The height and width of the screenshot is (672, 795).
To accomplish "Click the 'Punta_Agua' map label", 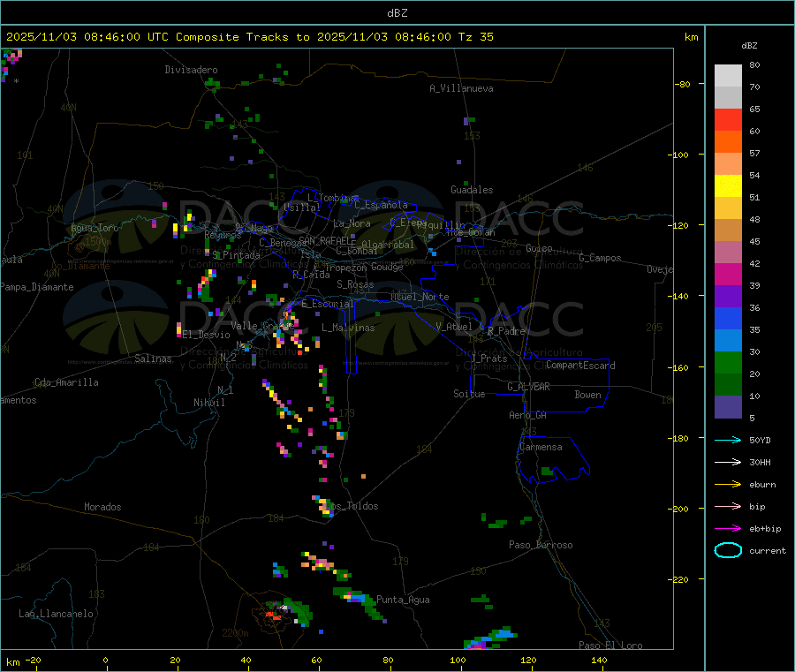I will [x=403, y=600].
